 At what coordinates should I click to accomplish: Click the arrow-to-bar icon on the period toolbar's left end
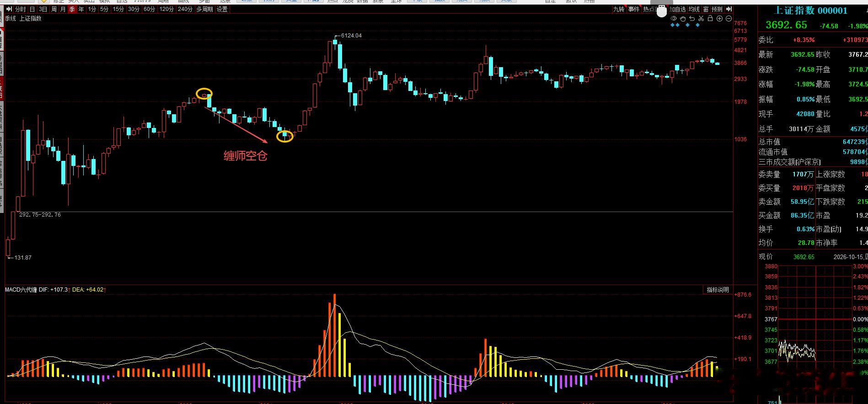[x=9, y=9]
